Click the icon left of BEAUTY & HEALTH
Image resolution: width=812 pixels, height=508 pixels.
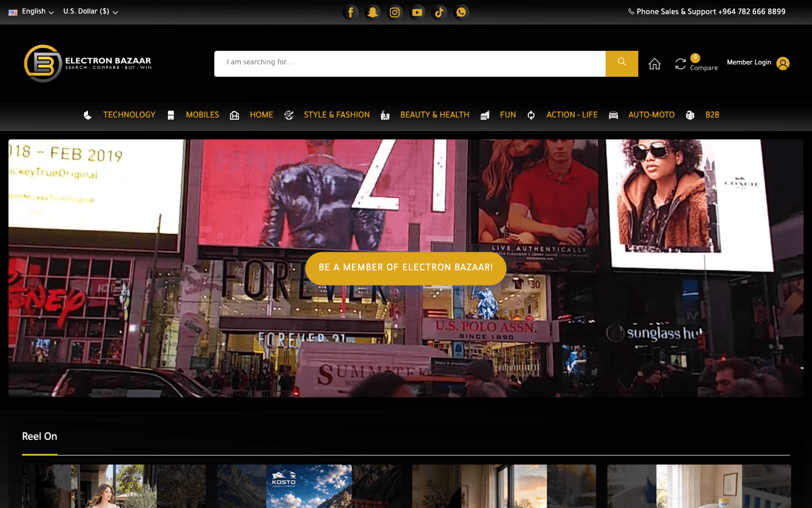coord(385,115)
